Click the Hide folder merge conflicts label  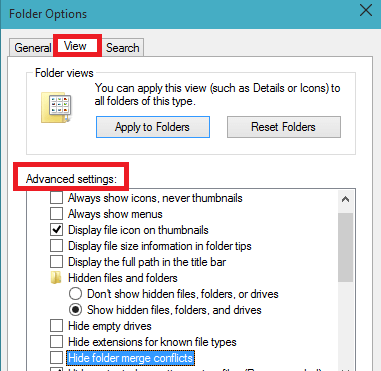click(130, 358)
